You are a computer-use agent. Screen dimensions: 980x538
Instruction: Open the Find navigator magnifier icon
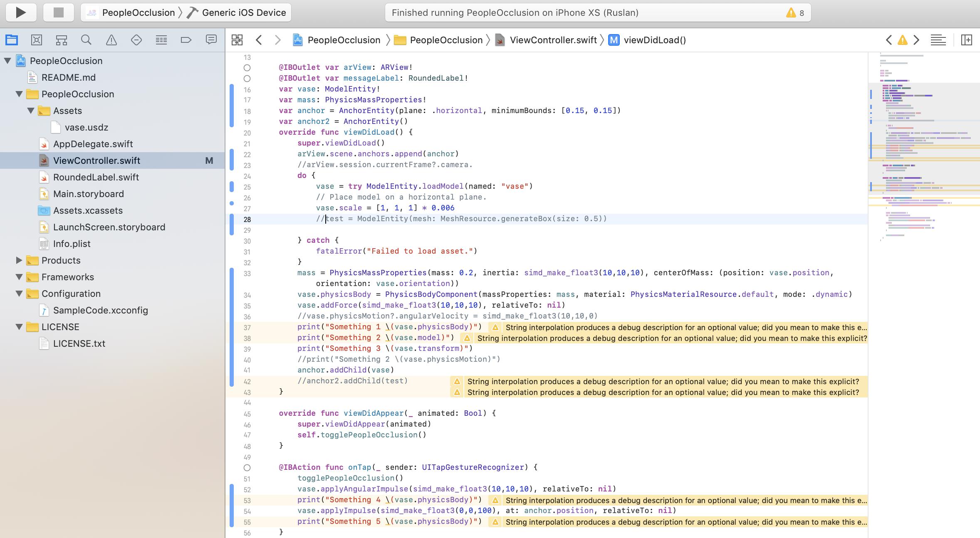pos(86,40)
